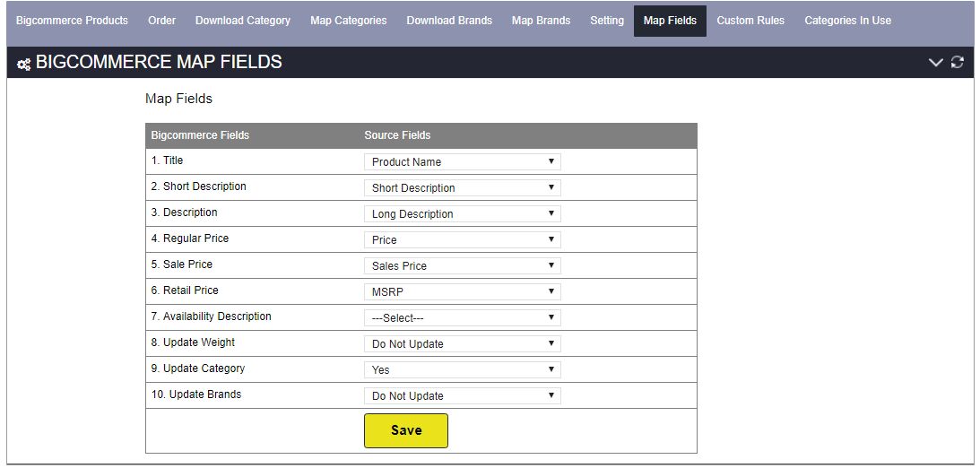This screenshot has height=468, width=980.
Task: Click the "8. Update Weight" label
Action: (x=193, y=342)
